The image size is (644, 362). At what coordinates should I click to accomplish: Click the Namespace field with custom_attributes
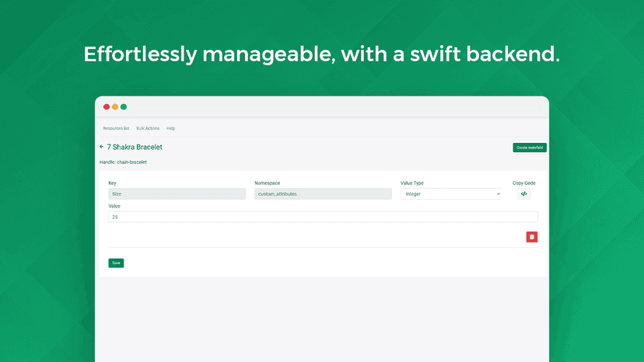tap(323, 193)
